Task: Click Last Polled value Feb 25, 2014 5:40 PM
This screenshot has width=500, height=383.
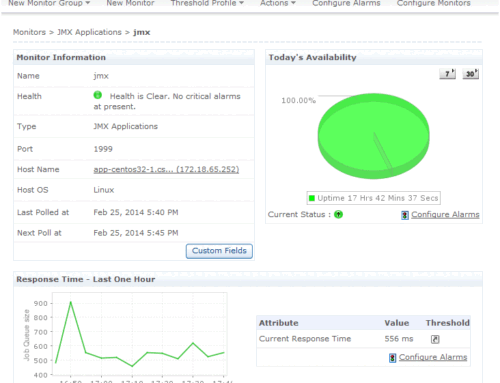Action: [136, 213]
